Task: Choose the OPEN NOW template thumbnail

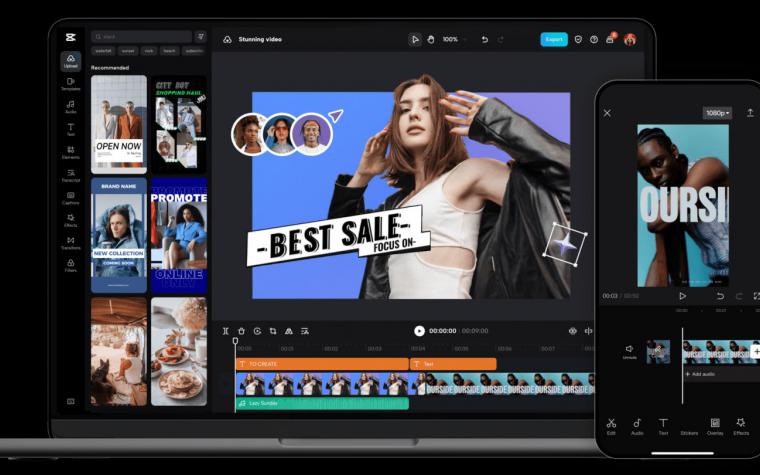Action: pos(119,124)
